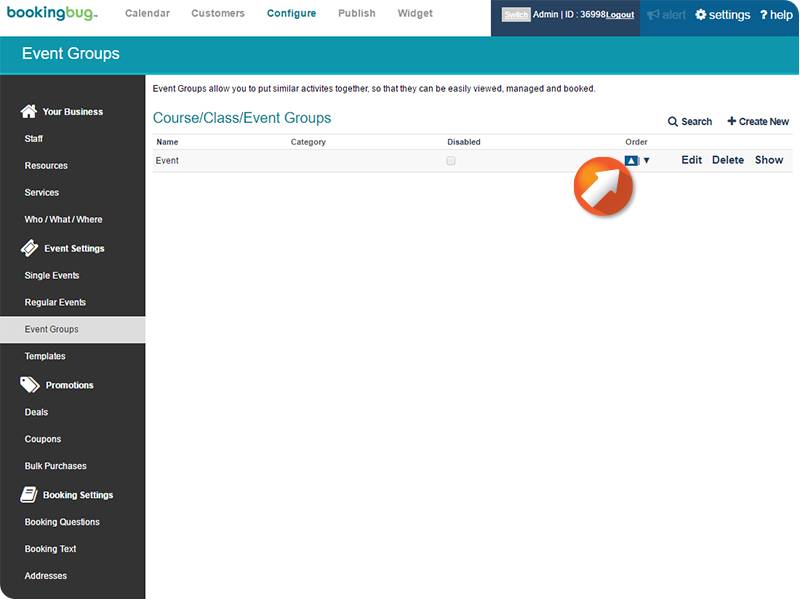Screen dimensions: 800x600
Task: Select Event Groups in the sidebar
Action: click(52, 328)
